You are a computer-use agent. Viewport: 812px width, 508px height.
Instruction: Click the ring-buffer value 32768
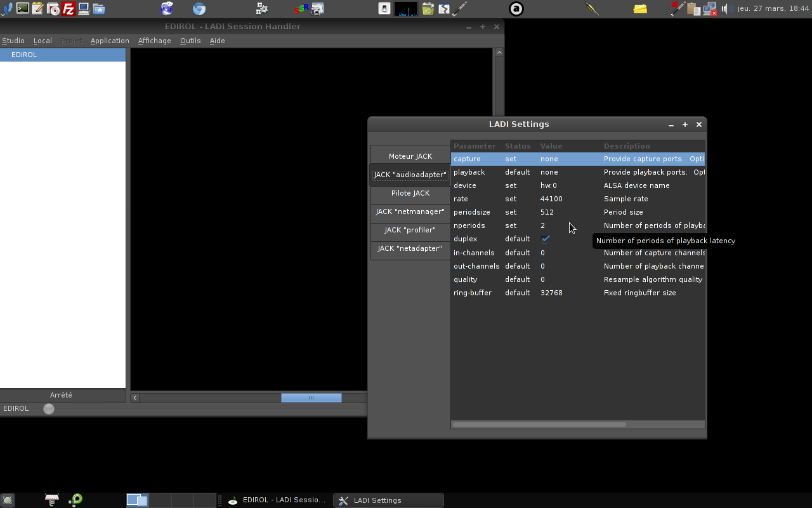click(551, 293)
